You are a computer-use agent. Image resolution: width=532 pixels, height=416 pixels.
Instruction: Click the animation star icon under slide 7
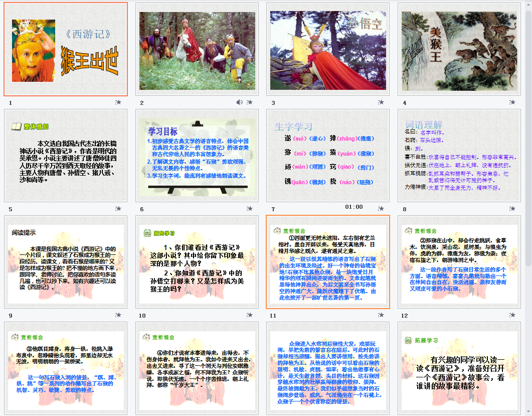click(x=381, y=209)
